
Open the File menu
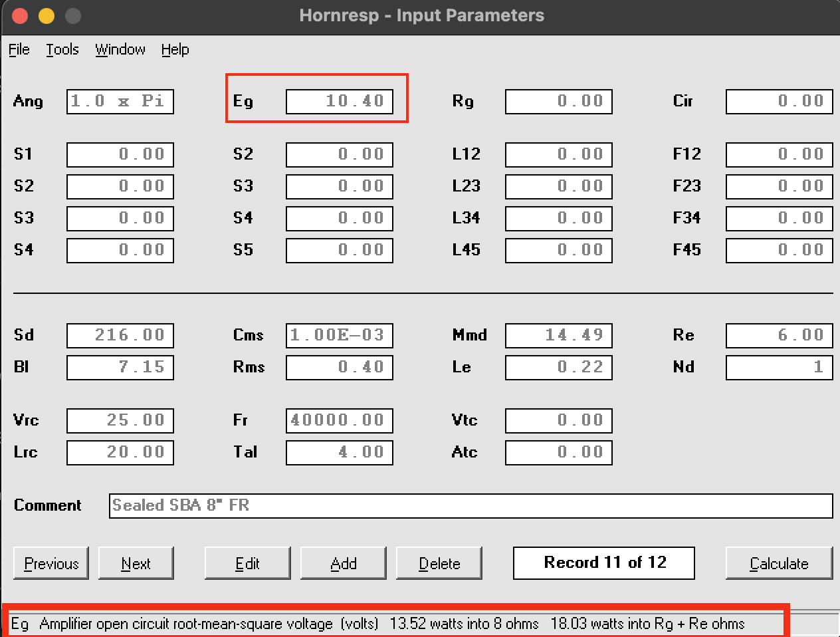coord(19,50)
